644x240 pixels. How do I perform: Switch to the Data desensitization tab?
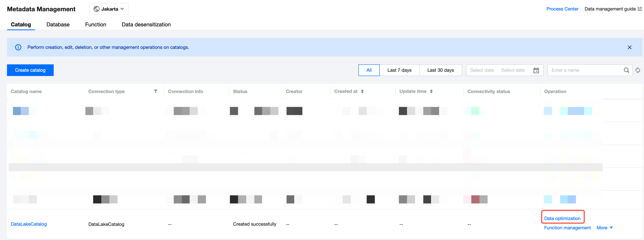(x=146, y=24)
